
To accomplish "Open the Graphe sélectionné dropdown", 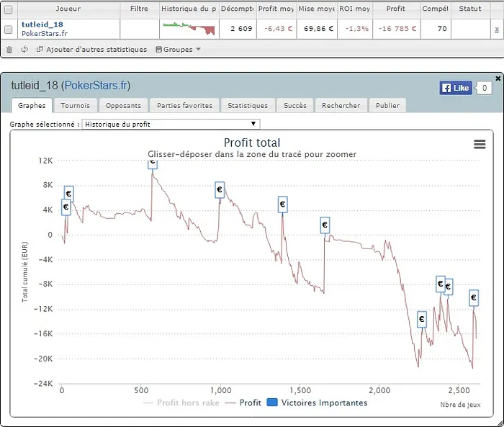I will click(171, 124).
